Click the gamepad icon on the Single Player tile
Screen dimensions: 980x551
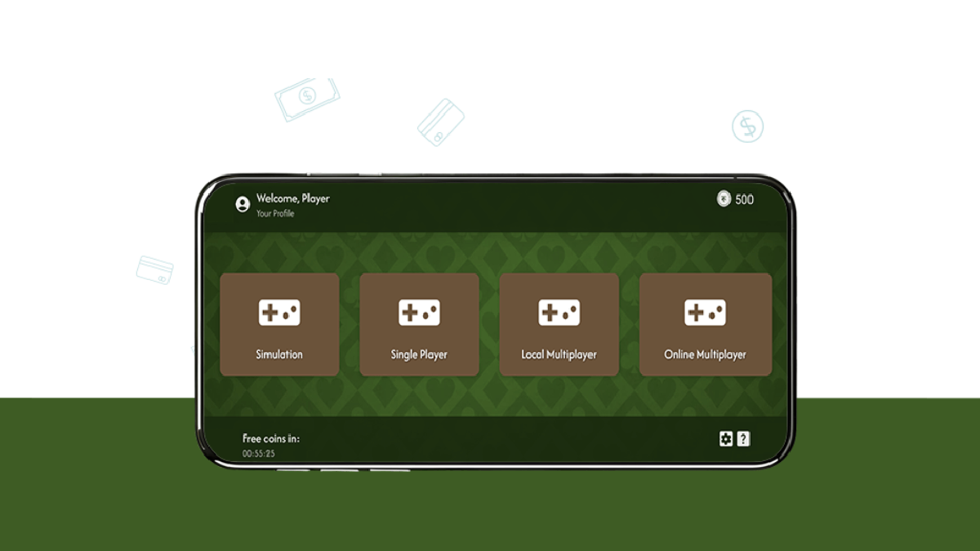click(419, 313)
